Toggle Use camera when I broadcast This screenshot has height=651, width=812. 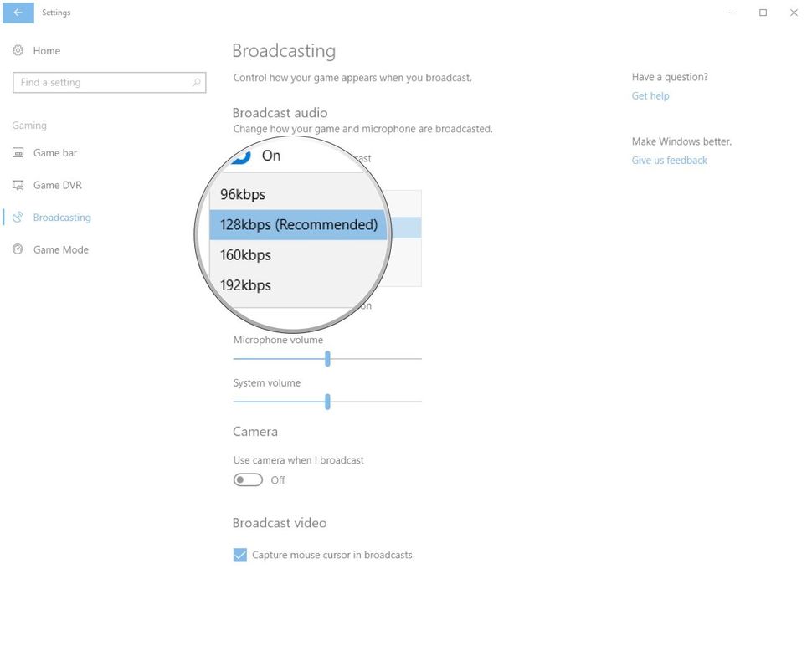point(248,479)
